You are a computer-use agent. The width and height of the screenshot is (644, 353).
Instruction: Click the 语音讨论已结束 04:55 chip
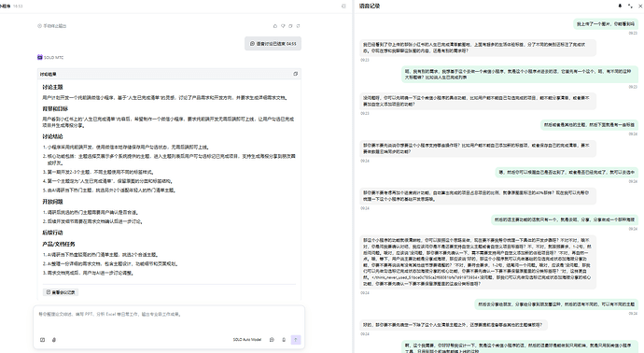[x=273, y=44]
